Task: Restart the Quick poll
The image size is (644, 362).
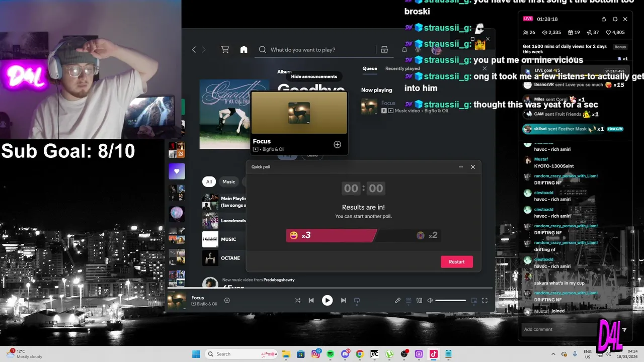Action: pos(457,261)
